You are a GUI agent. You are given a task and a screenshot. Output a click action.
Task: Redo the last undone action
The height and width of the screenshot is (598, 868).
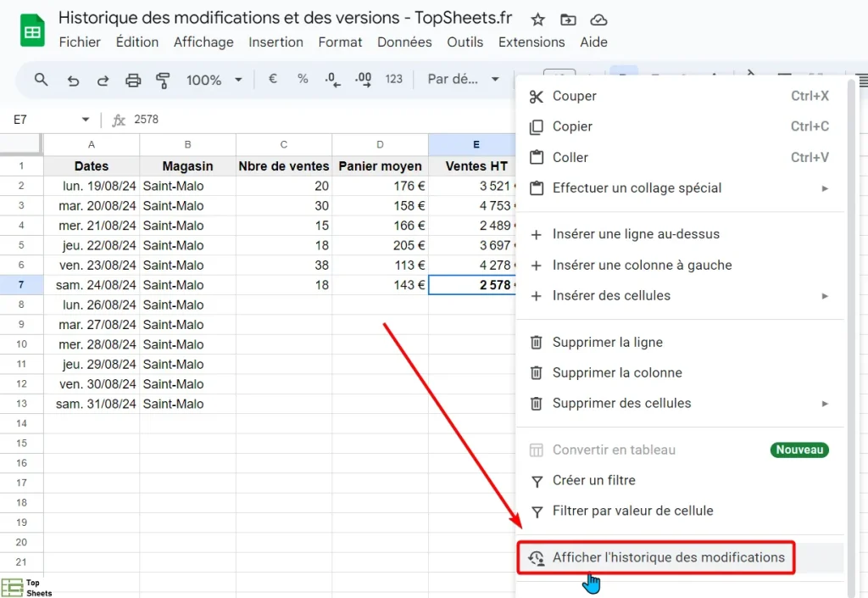click(103, 81)
